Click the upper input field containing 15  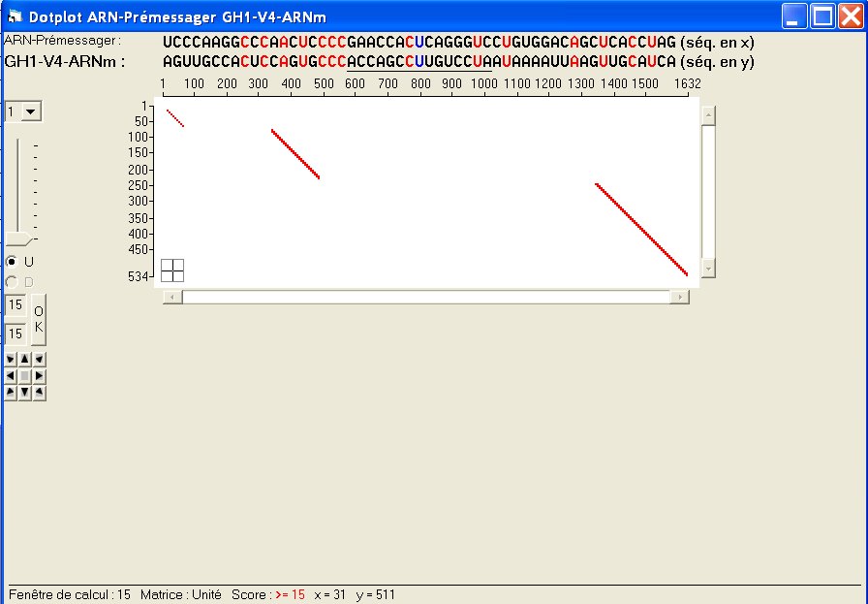tap(15, 305)
